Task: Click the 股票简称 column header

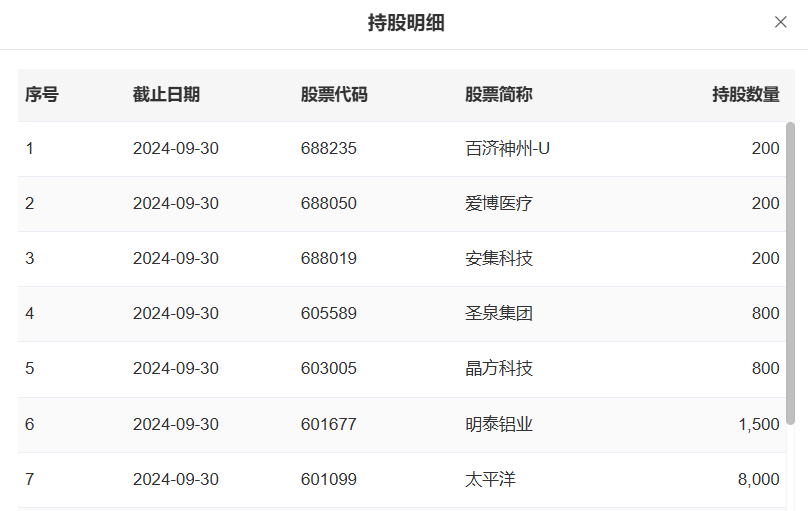Action: (498, 95)
